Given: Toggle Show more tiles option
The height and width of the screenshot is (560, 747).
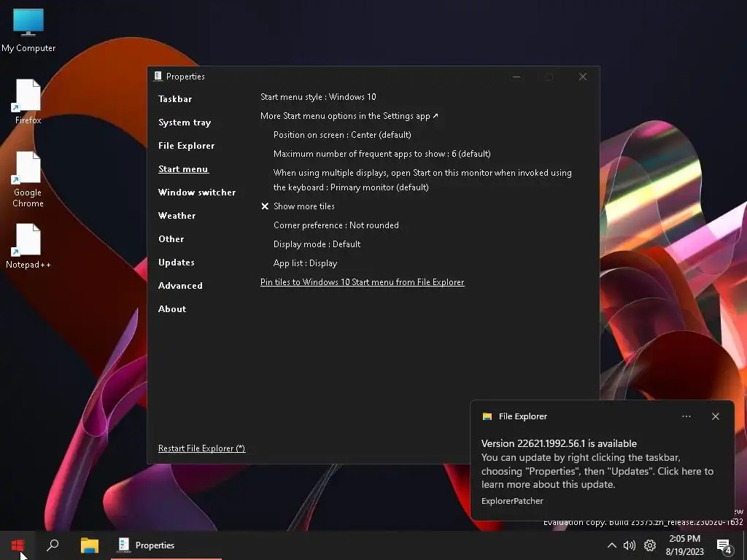Looking at the screenshot, I should [x=298, y=206].
